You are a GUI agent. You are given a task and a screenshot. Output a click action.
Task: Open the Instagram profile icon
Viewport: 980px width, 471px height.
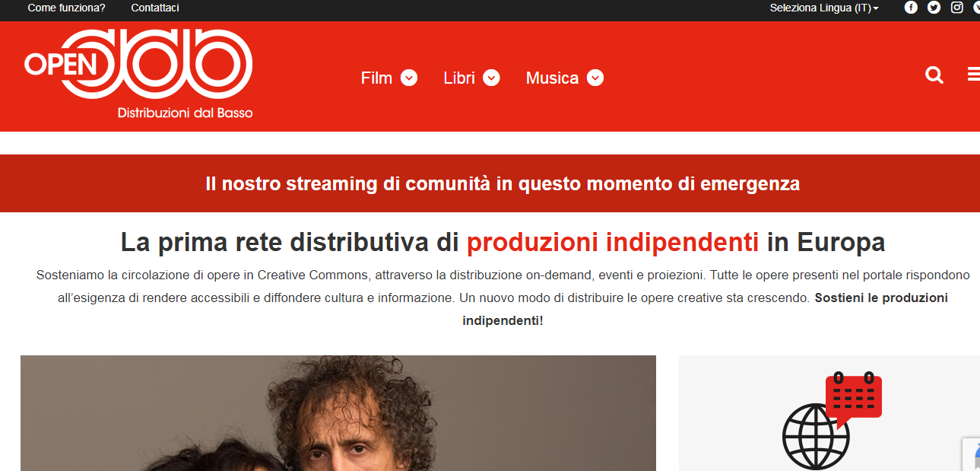tap(957, 8)
